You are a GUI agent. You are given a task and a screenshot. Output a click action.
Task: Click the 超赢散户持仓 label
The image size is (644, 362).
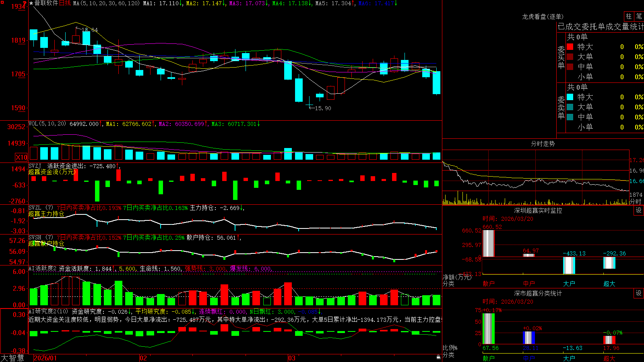pyautogui.click(x=46, y=244)
